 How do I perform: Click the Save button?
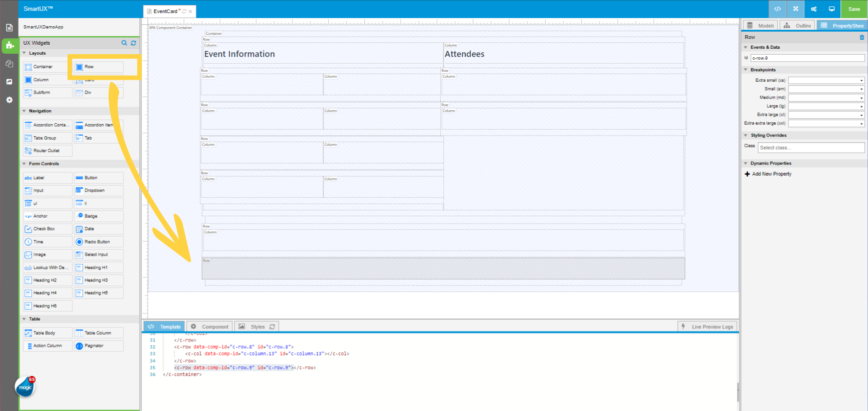point(854,9)
